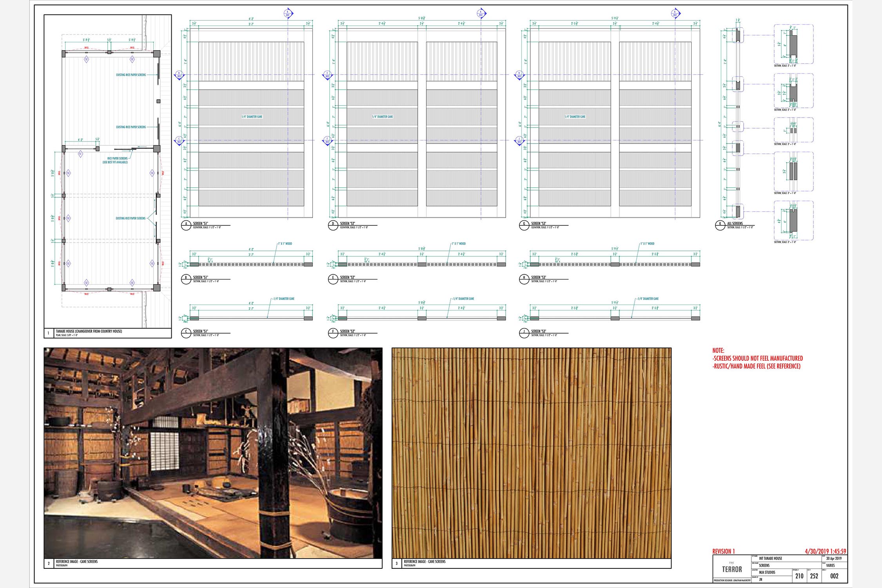Select set number "252"
Viewport: 882px width, 588px height.
pyautogui.click(x=814, y=576)
